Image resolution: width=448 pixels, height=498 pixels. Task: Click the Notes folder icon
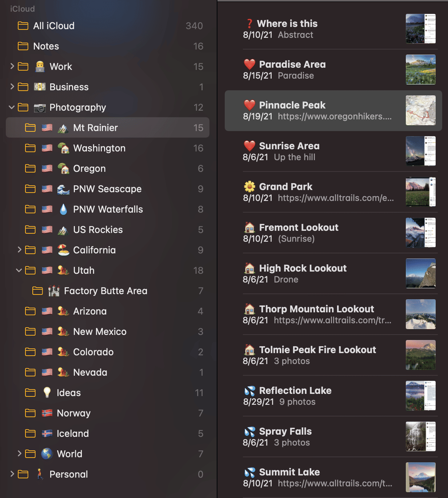tap(23, 46)
